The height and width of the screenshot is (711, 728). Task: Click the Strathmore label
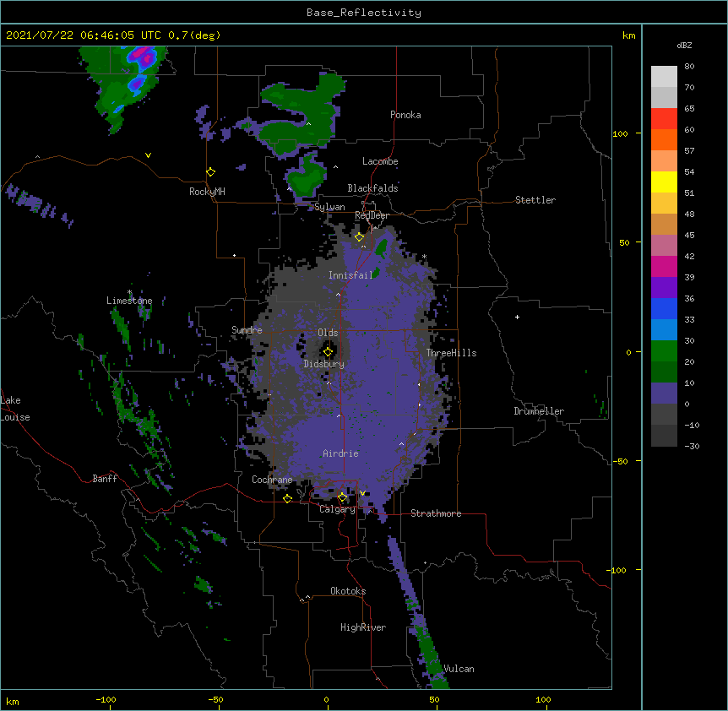[436, 513]
